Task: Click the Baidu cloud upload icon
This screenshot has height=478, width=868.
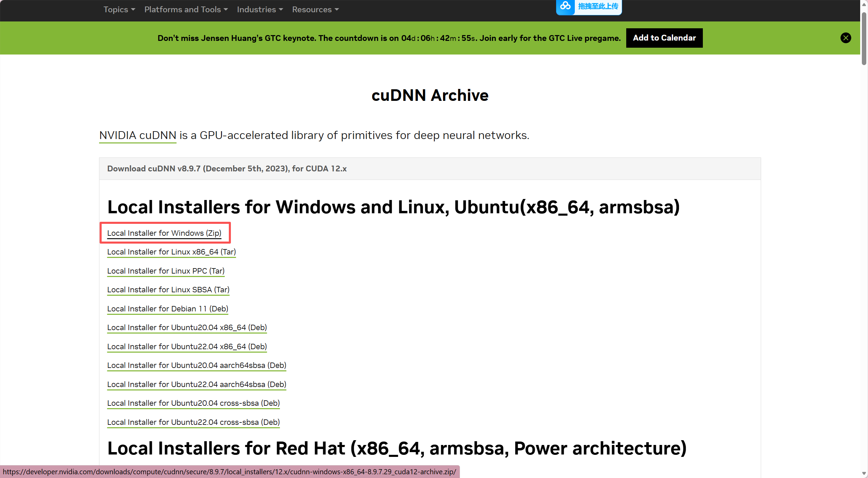Action: [565, 6]
